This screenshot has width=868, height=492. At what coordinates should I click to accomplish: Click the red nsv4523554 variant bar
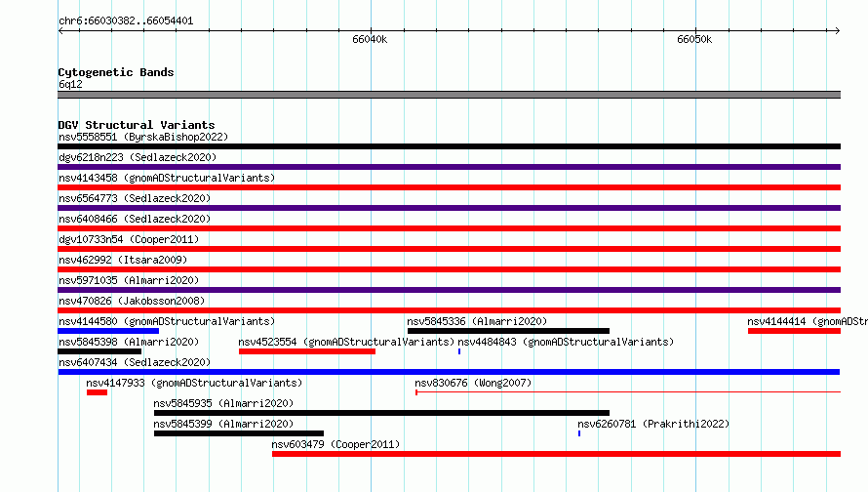point(306,351)
